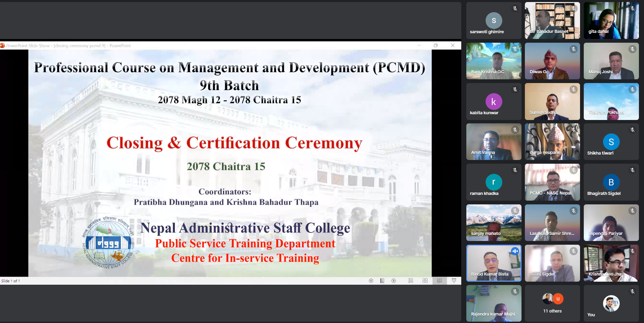Click 'Public Service Training Department' text

point(245,244)
